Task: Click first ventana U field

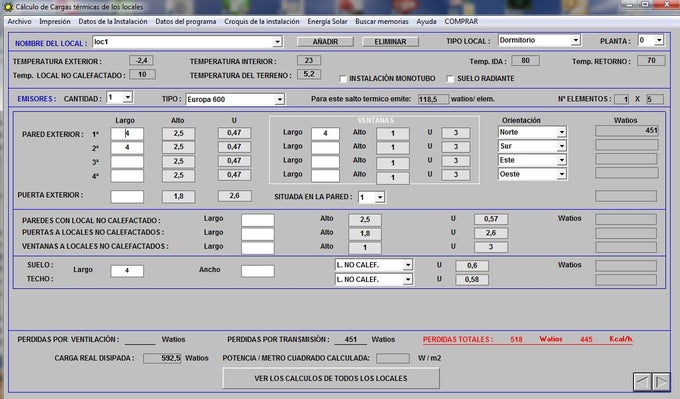Action: 456,133
